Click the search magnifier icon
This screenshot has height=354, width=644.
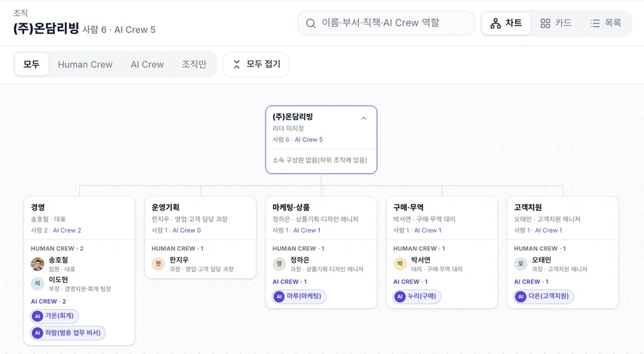point(310,23)
